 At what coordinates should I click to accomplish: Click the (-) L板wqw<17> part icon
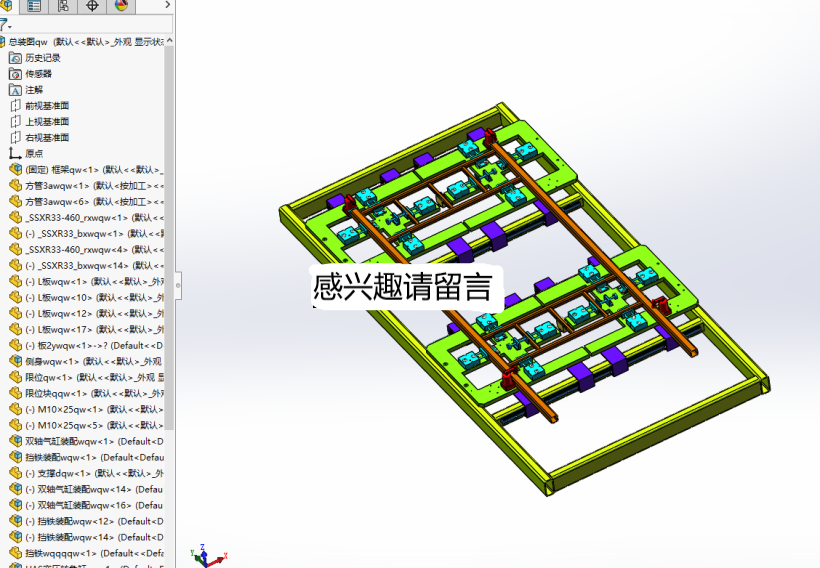(15, 329)
